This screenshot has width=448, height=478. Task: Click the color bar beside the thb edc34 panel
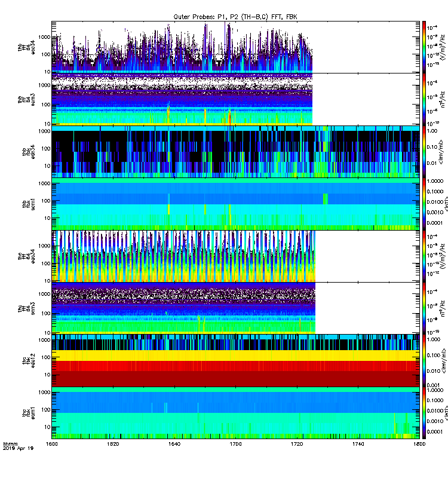tap(424, 152)
